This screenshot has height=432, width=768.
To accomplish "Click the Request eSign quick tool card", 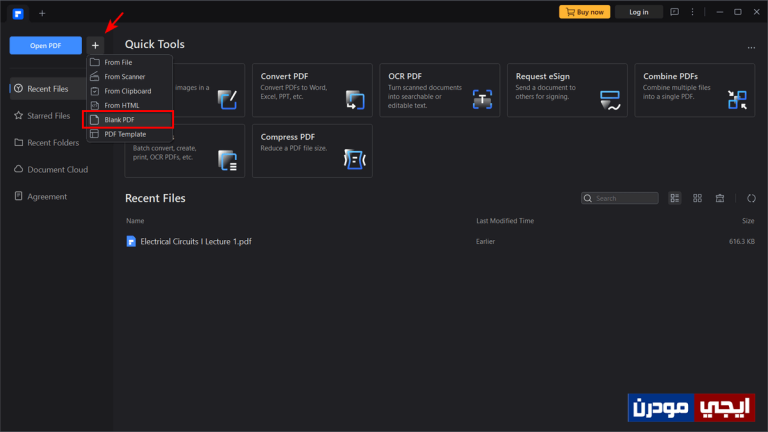I will click(x=567, y=90).
